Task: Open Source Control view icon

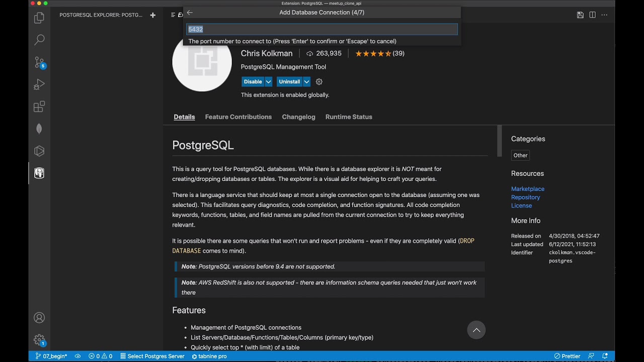Action: point(39,62)
